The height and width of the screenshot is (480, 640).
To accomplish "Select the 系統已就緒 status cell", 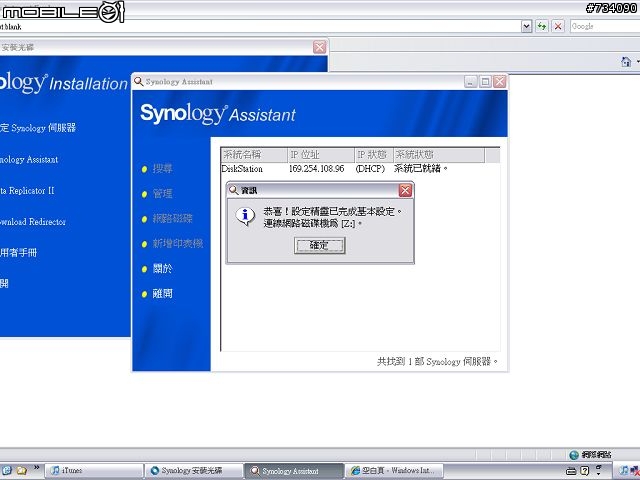I will tap(420, 169).
